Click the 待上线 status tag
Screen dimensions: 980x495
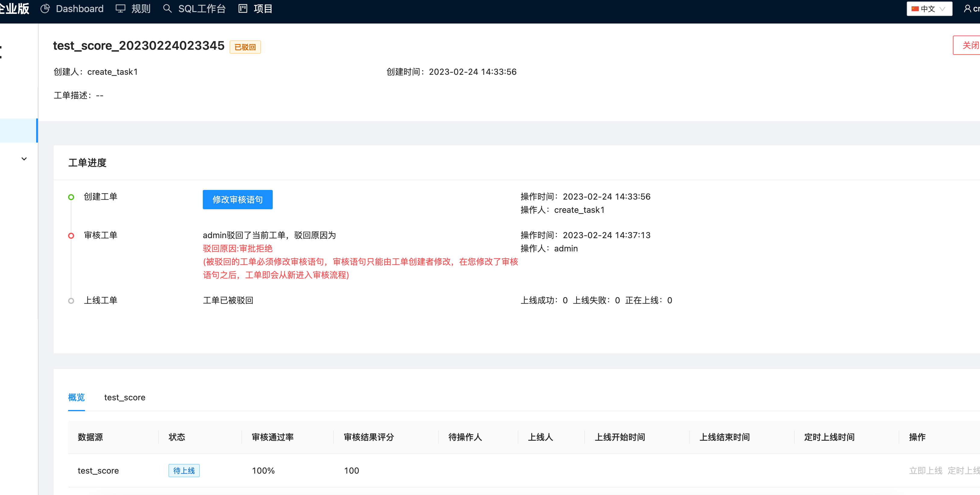pyautogui.click(x=184, y=470)
